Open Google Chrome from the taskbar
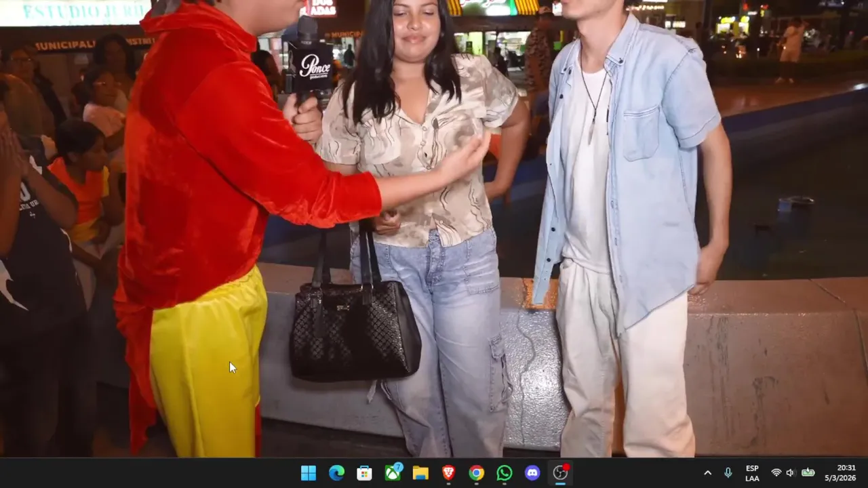The height and width of the screenshot is (488, 868). 477,473
